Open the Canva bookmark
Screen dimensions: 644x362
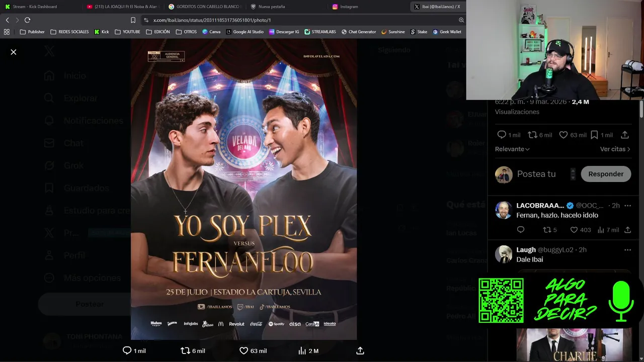coord(211,32)
